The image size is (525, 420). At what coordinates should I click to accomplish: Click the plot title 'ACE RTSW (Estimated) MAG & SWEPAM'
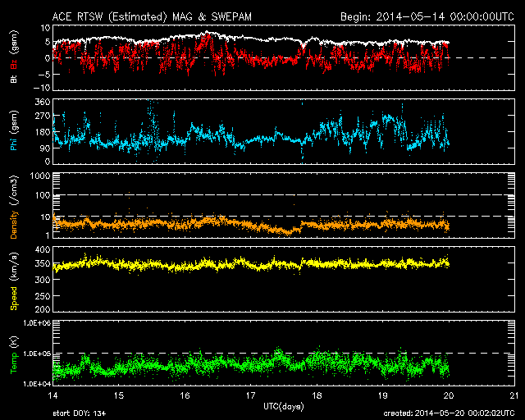[152, 16]
